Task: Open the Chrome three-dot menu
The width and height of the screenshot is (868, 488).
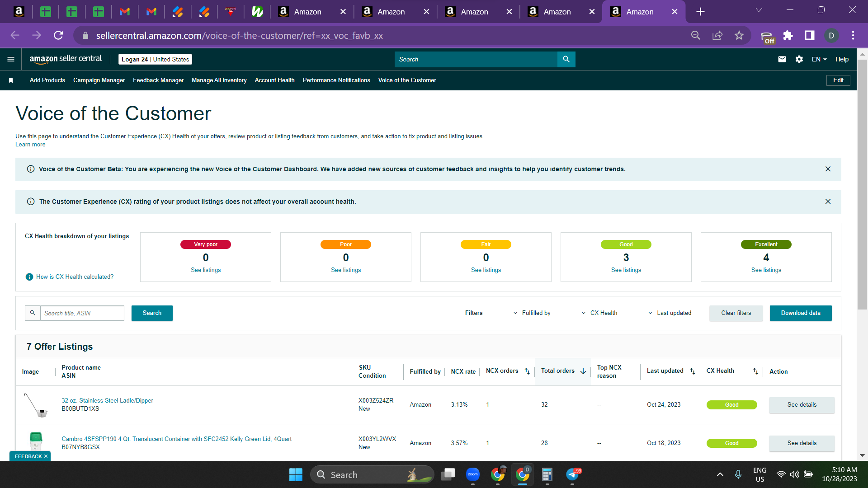Action: (x=853, y=35)
